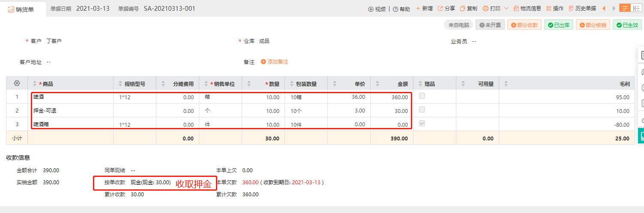View 物流信息 logistics details

tap(527, 9)
